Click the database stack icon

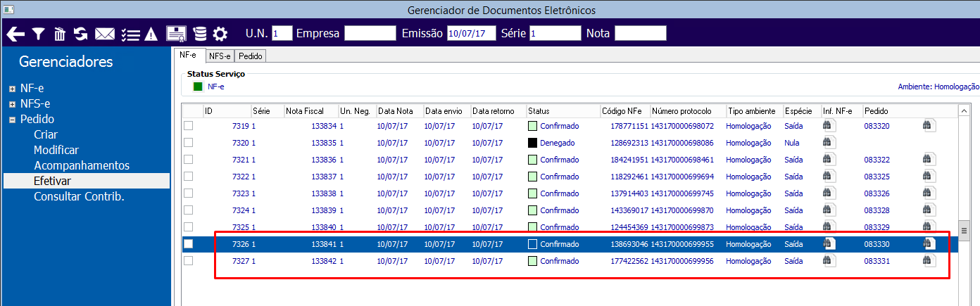click(200, 34)
